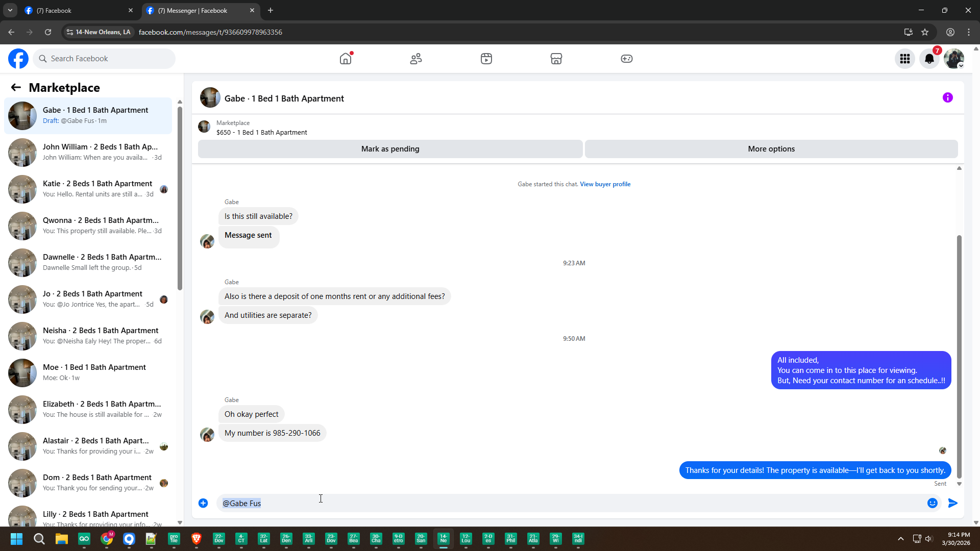This screenshot has width=980, height=551.
Task: Click the purple conversation info icon
Action: point(948,97)
